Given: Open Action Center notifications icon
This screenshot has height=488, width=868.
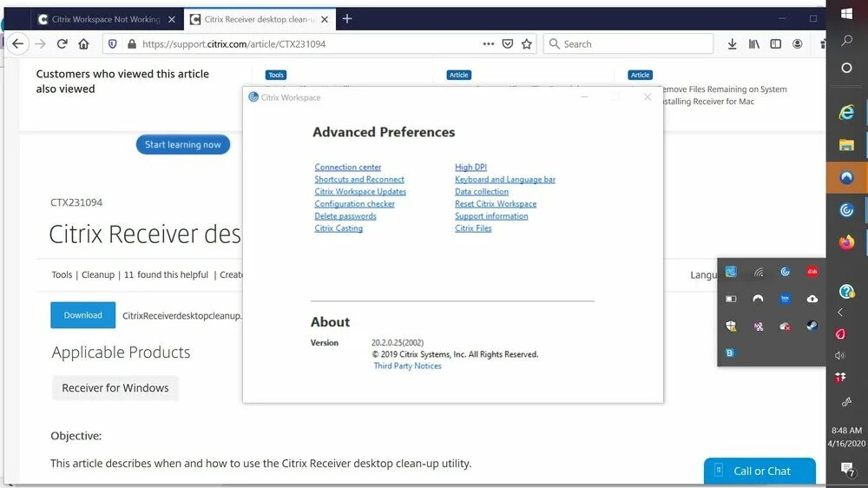Looking at the screenshot, I should (x=847, y=469).
